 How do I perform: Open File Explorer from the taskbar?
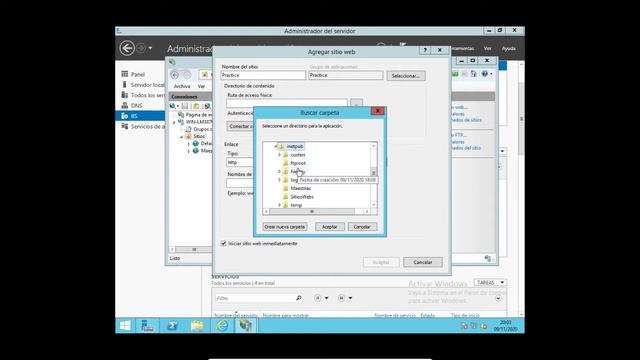197,325
